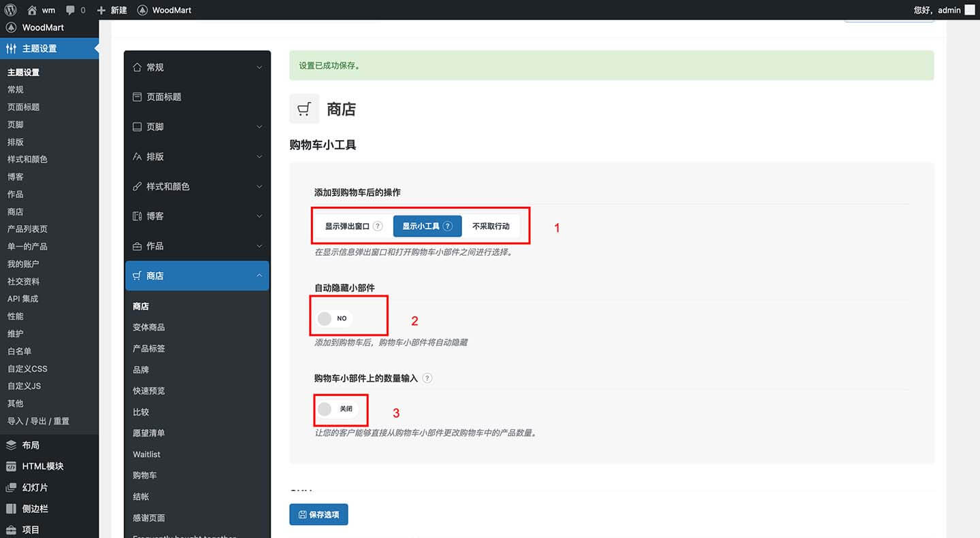Click help icon next to 显示弹出窗口
This screenshot has height=538, width=980.
click(378, 226)
